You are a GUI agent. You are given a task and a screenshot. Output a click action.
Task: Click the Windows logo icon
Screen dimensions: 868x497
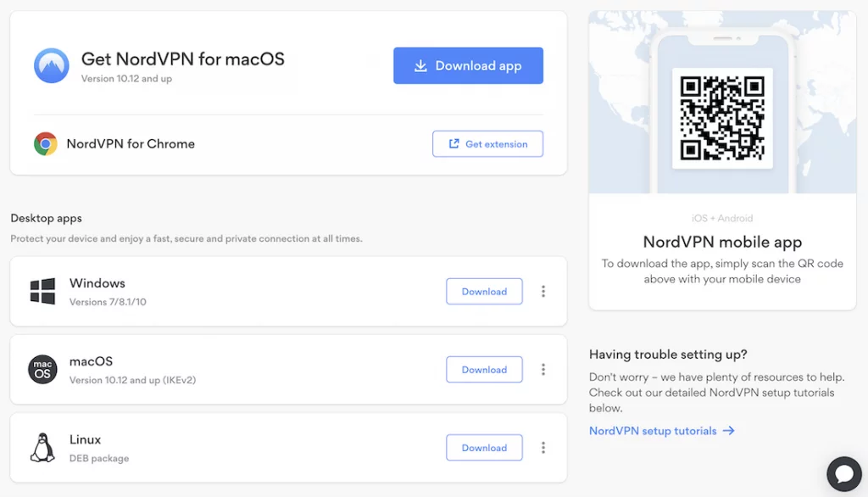pyautogui.click(x=42, y=291)
